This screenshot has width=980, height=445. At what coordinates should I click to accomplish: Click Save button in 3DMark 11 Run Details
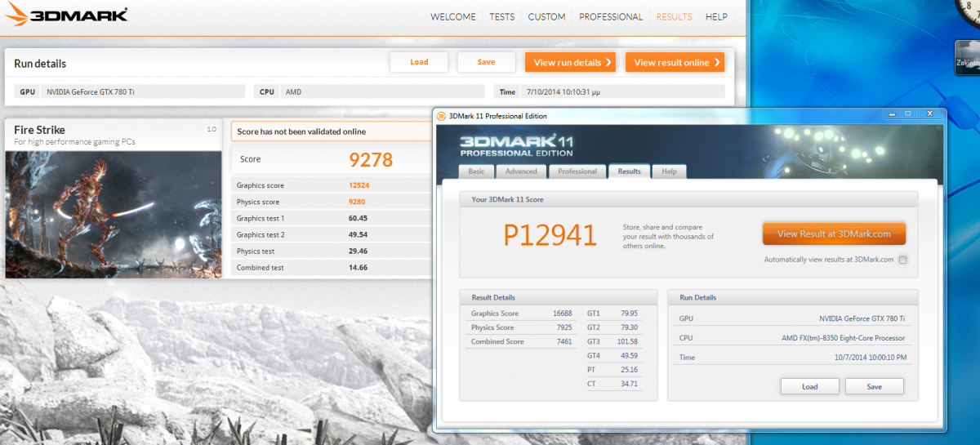874,386
